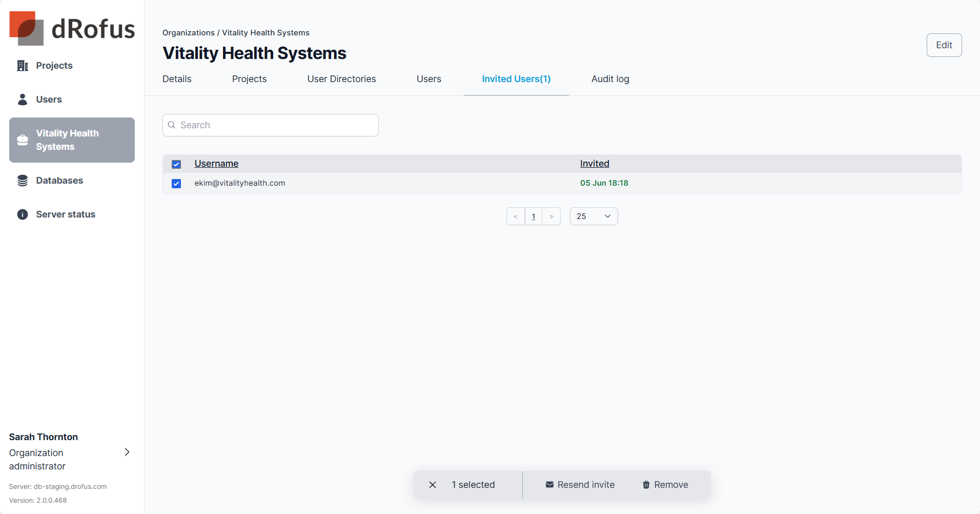
Task: Click the dRofus logo
Action: pyautogui.click(x=72, y=28)
